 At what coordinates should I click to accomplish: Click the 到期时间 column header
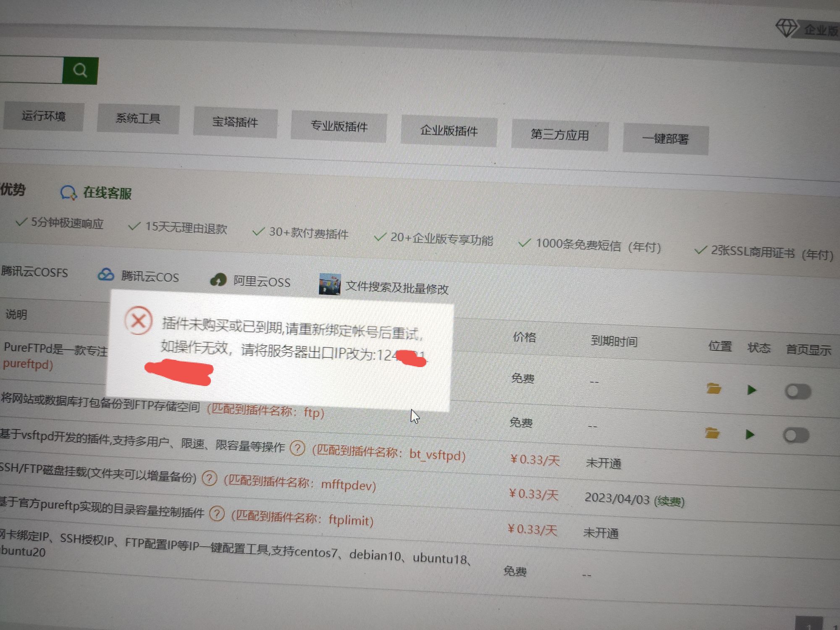pyautogui.click(x=614, y=341)
